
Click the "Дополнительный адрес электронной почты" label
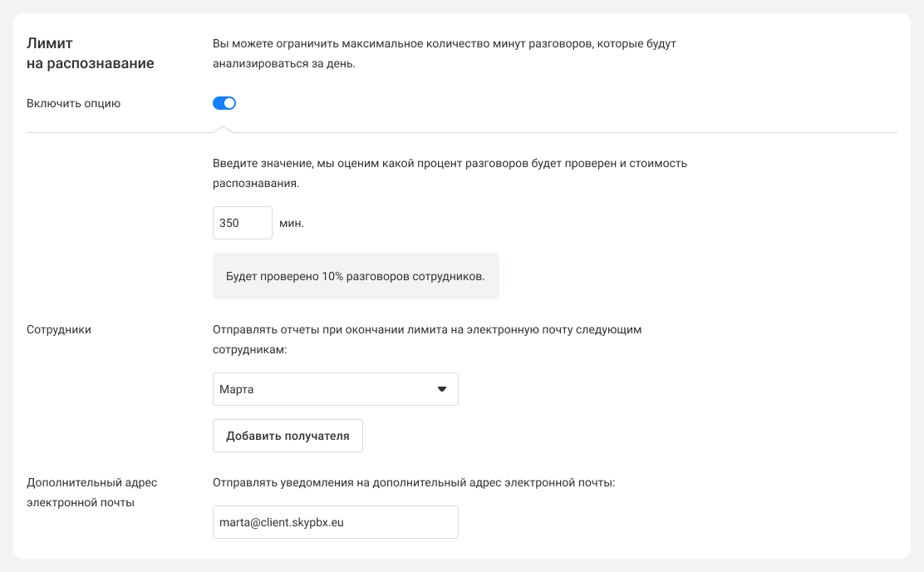coord(91,492)
